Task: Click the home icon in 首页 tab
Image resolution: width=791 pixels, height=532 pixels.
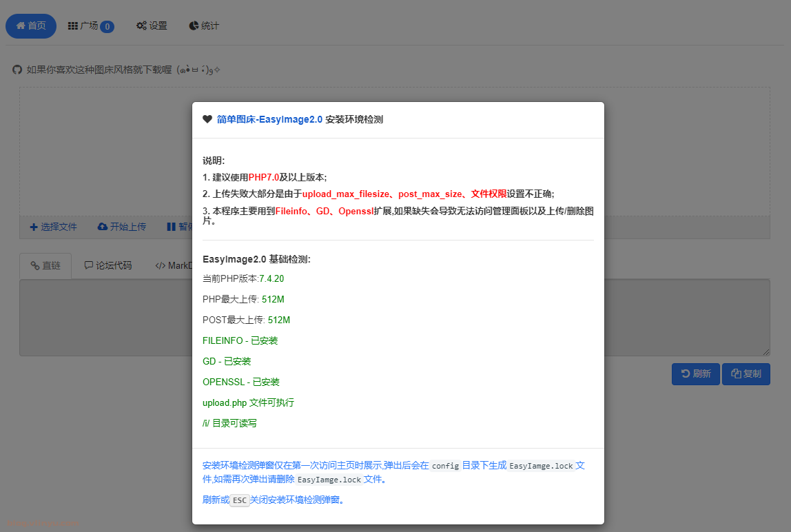Action: coord(20,26)
